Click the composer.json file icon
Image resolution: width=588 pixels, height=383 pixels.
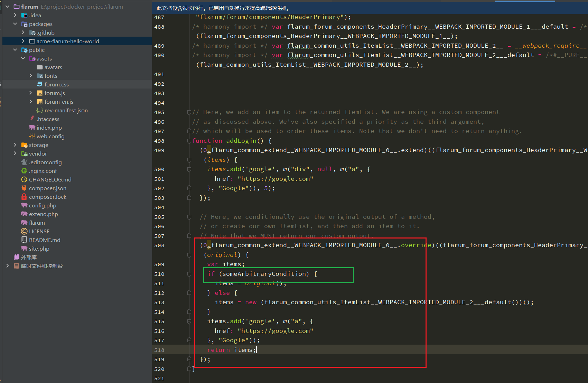pyautogui.click(x=24, y=188)
